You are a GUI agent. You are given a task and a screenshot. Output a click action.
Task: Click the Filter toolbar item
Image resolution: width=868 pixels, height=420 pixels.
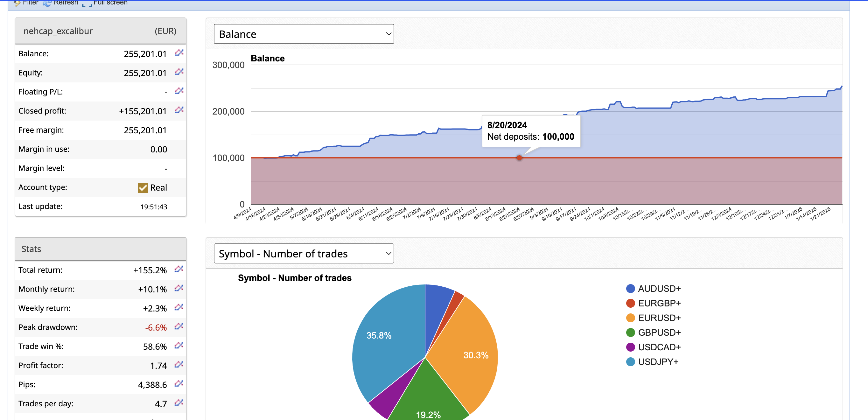pos(26,3)
